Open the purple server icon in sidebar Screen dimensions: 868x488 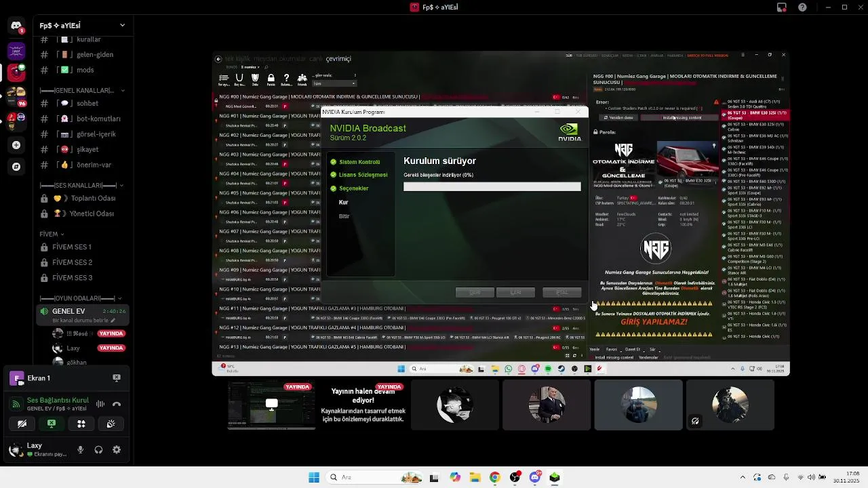16,50
